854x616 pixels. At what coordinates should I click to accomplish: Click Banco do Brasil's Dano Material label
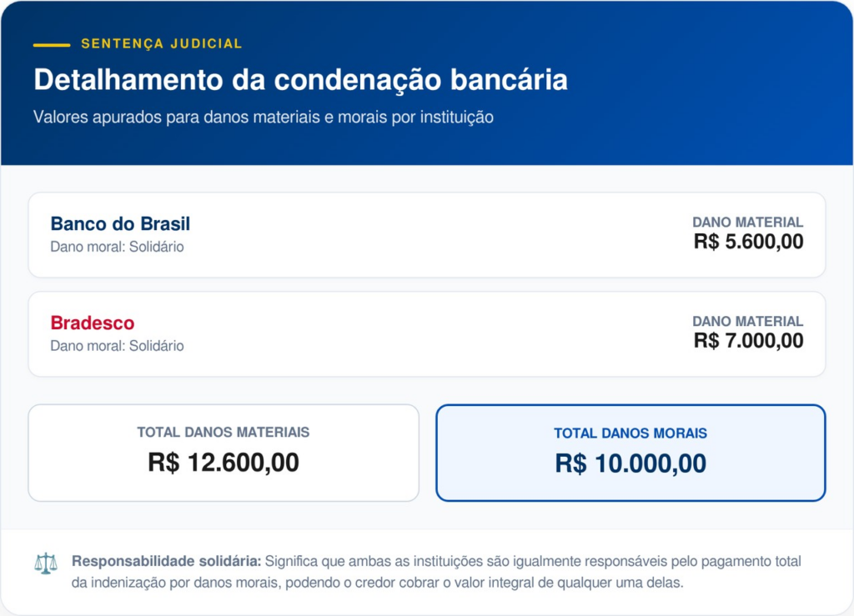click(747, 223)
